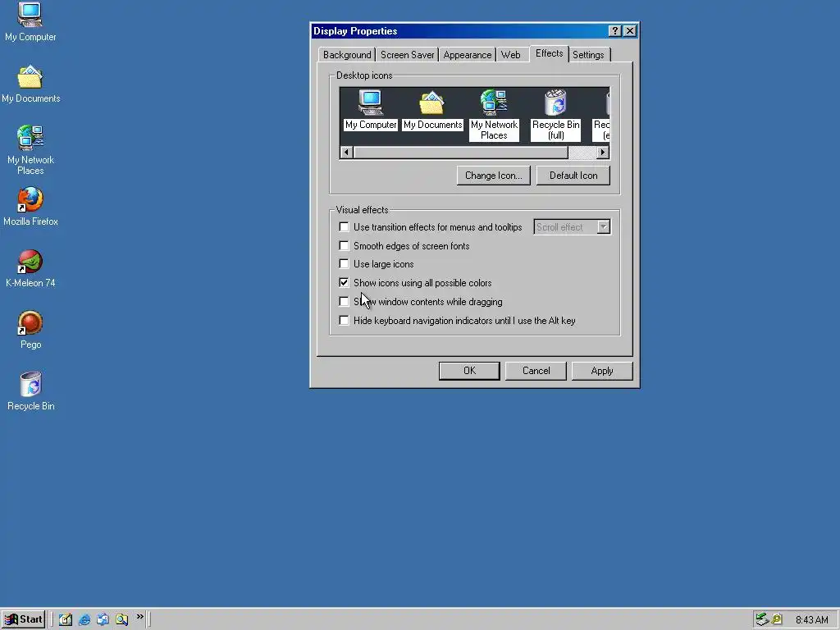Launch Internet Explorer from quick launch

84,620
